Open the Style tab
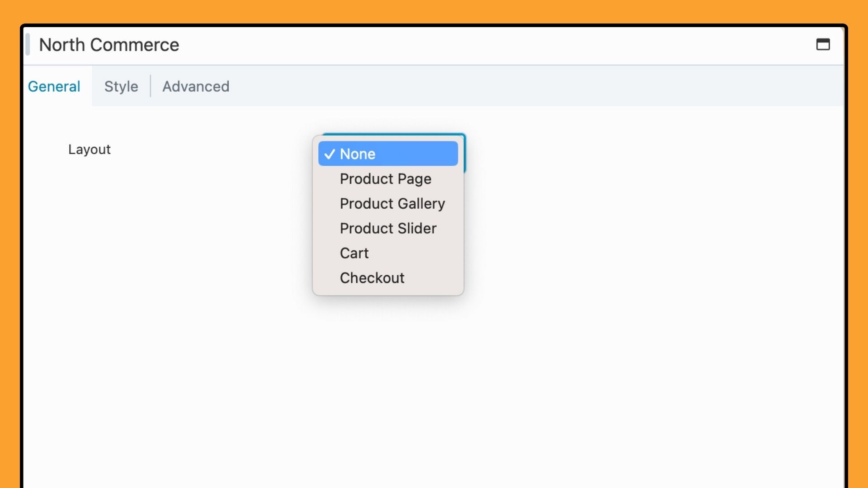 tap(121, 86)
